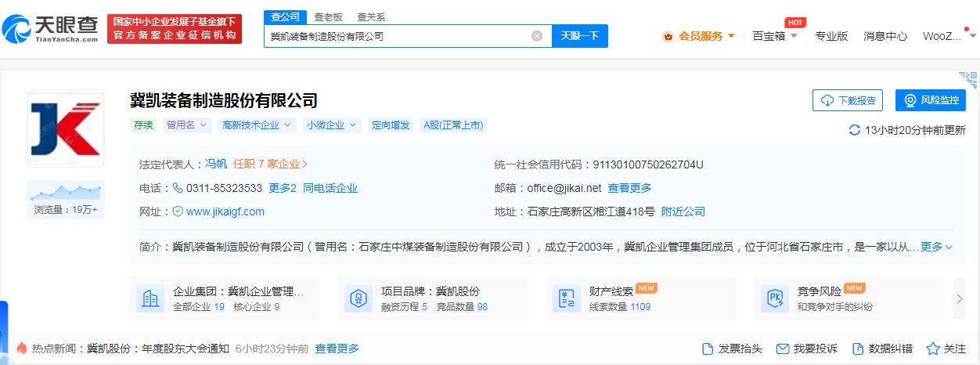The image size is (980, 365).
Task: Click 更多2 phone numbers link
Action: (x=283, y=188)
